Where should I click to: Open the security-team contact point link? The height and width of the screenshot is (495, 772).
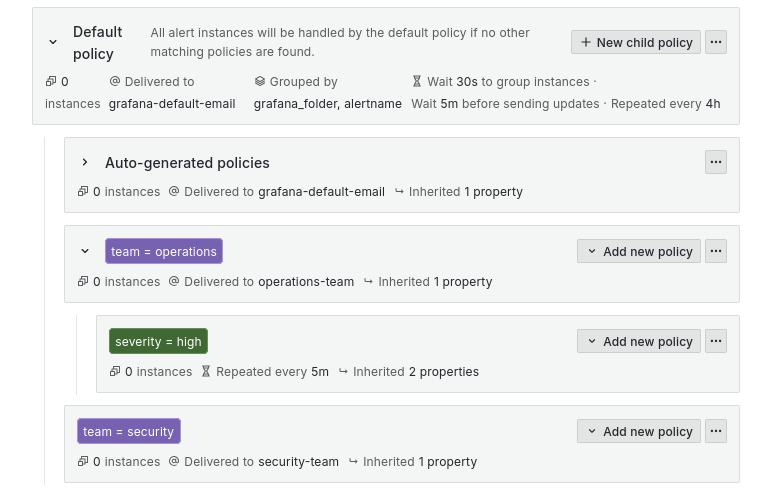(298, 462)
